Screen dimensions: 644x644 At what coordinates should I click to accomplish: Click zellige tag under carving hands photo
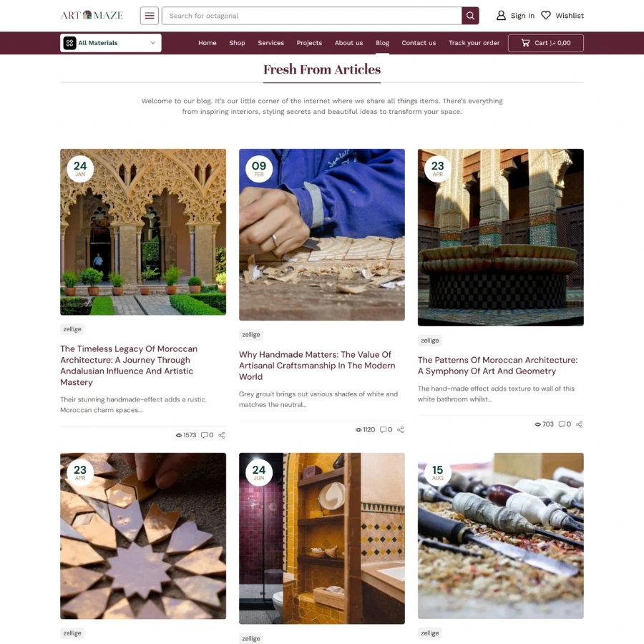pos(251,335)
